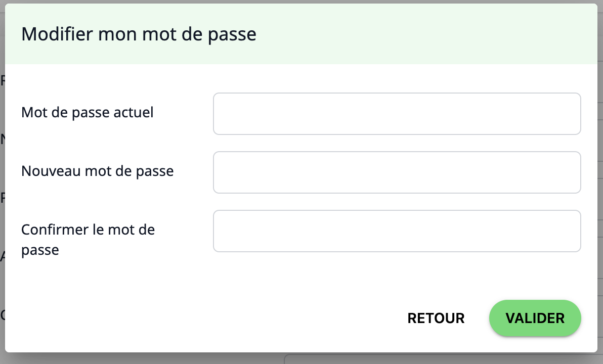Screen dimensions: 603x364
Task: Click the "Nouveau mot de passe" label text
Action: click(98, 171)
